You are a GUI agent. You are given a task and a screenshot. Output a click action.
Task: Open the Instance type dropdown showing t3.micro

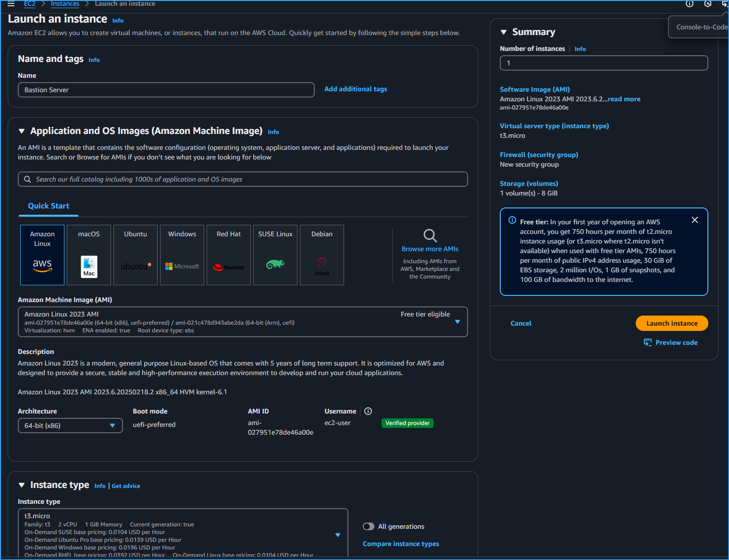(x=337, y=535)
